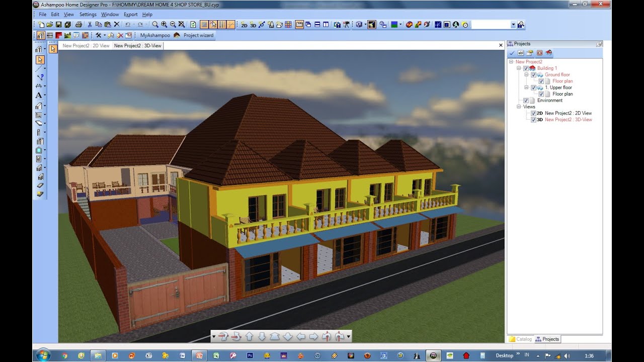Open the Export menu
The width and height of the screenshot is (644, 362).
tap(130, 15)
